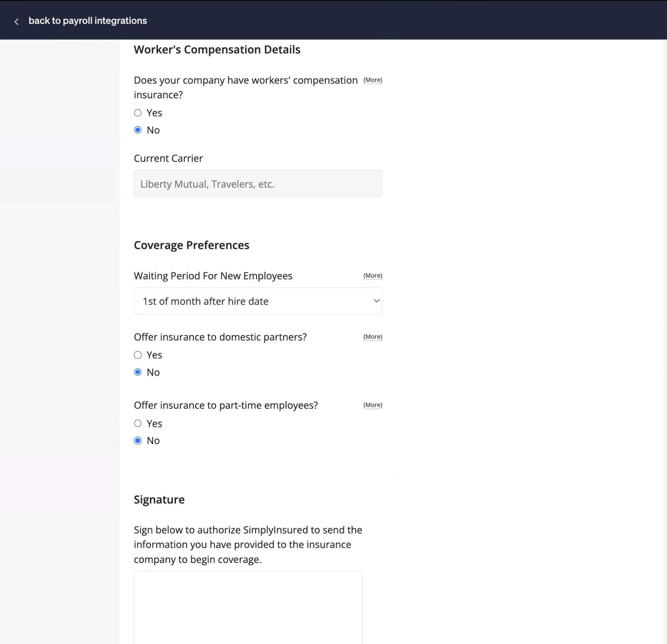Screen dimensions: 667x644
Task: Click the Current Carrier input field
Action: (258, 184)
